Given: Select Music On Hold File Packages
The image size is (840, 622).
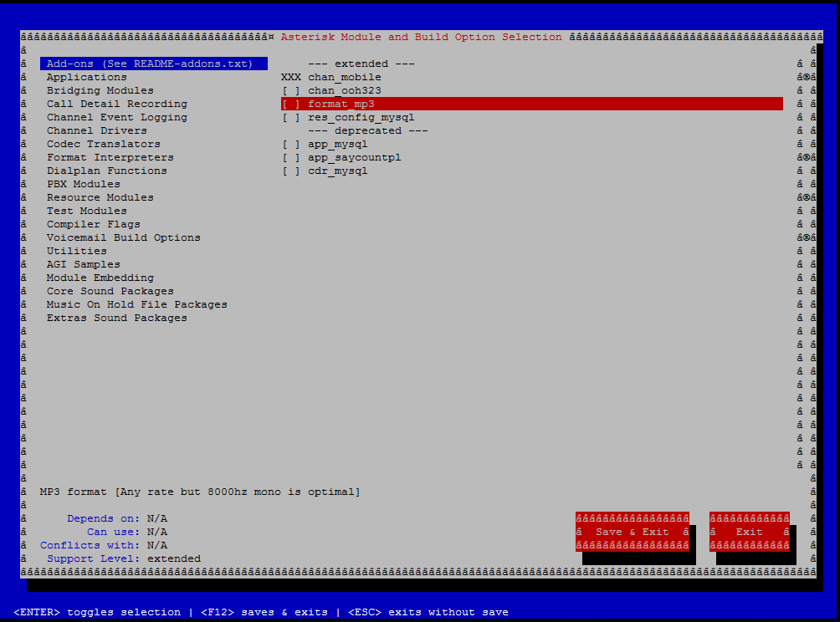Looking at the screenshot, I should click(x=137, y=304).
